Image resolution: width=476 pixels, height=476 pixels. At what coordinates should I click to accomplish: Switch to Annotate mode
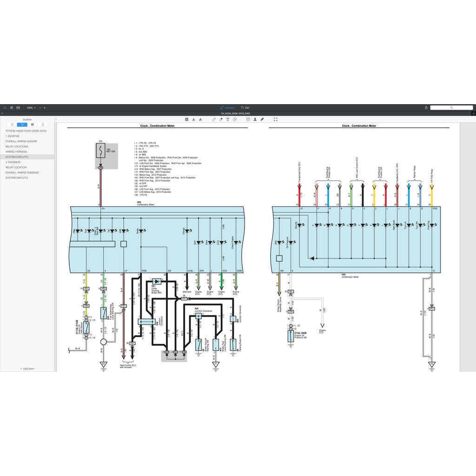pos(227,107)
